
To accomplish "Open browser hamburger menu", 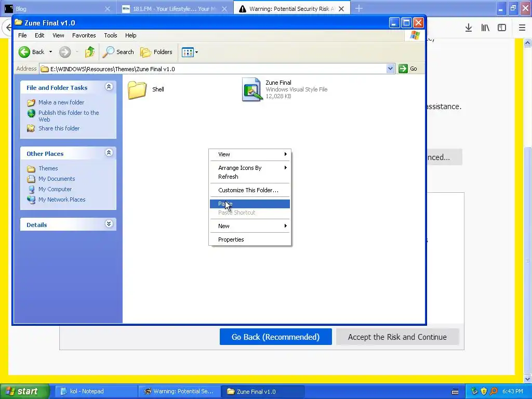I will [x=522, y=28].
